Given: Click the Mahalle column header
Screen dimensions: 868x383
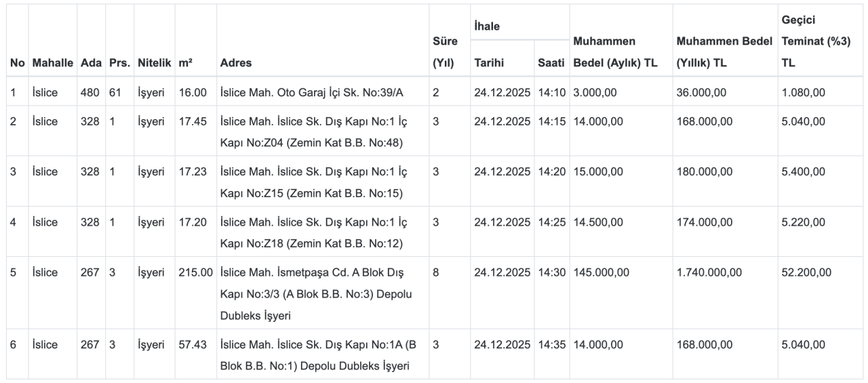Looking at the screenshot, I should 51,63.
